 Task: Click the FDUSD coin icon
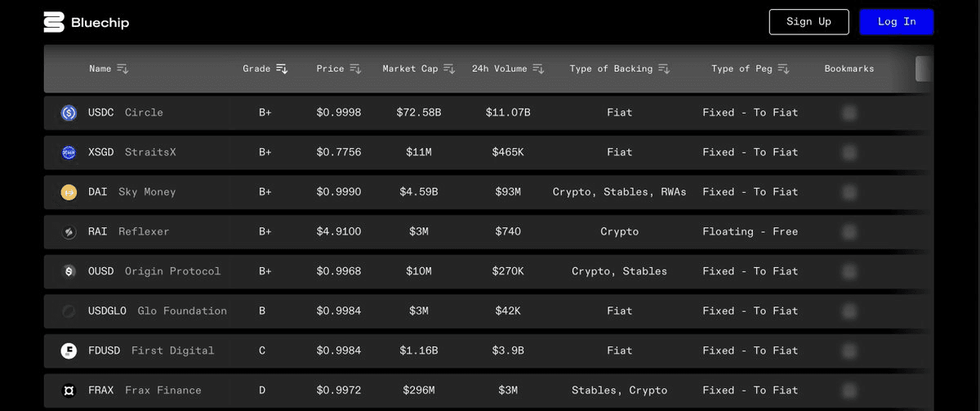[69, 351]
